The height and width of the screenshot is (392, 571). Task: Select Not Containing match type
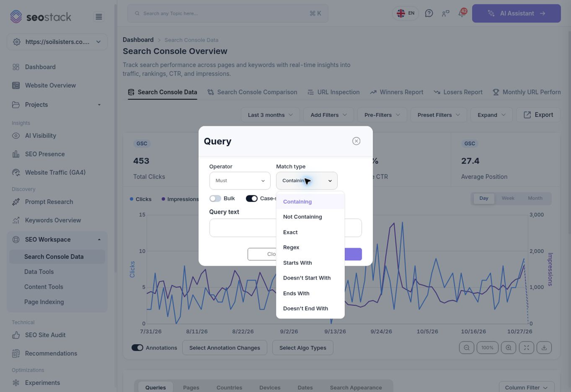click(x=310, y=217)
